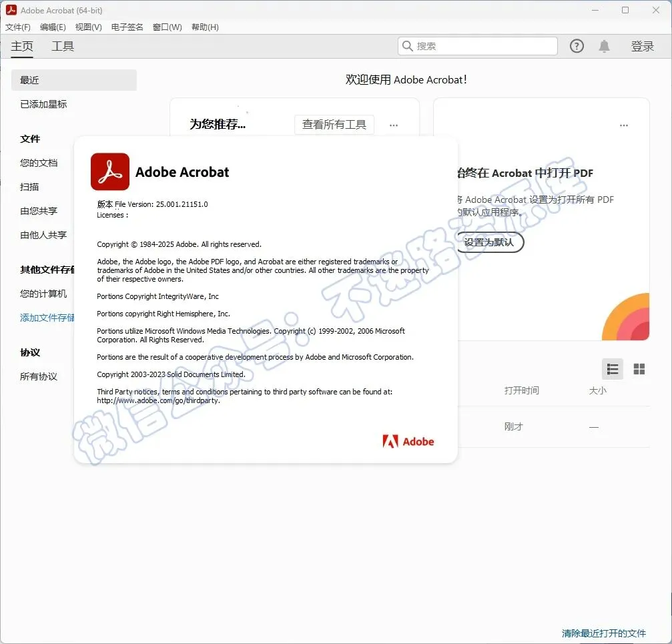Open the 编辑(E) menu
Viewport: 672px width, 644px height.
pyautogui.click(x=53, y=27)
